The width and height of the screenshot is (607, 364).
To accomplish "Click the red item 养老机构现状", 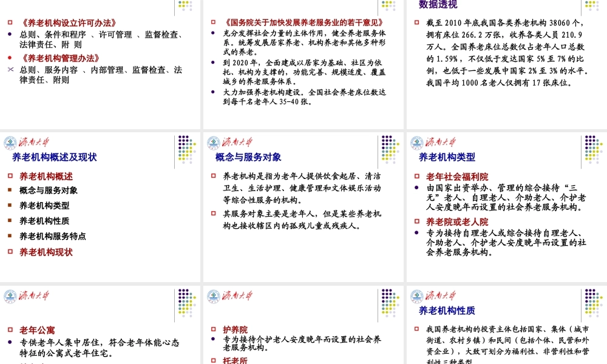I will pos(46,252).
